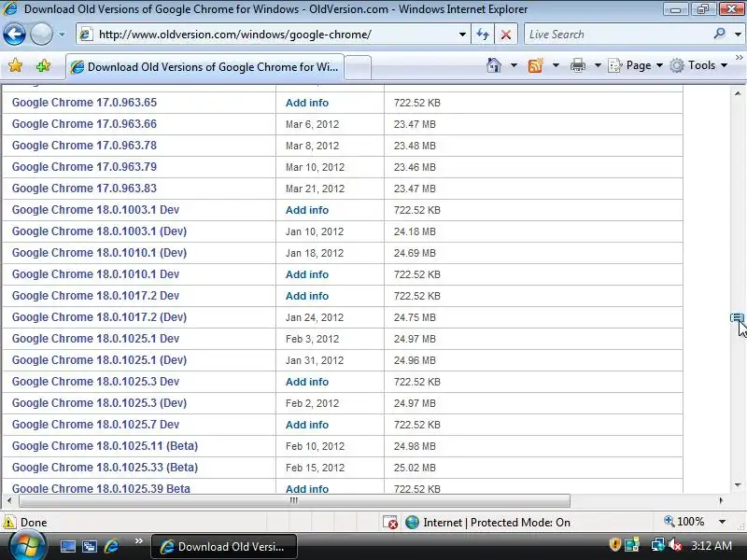Click the address bar URL field
This screenshot has height=560, width=747.
click(x=267, y=35)
